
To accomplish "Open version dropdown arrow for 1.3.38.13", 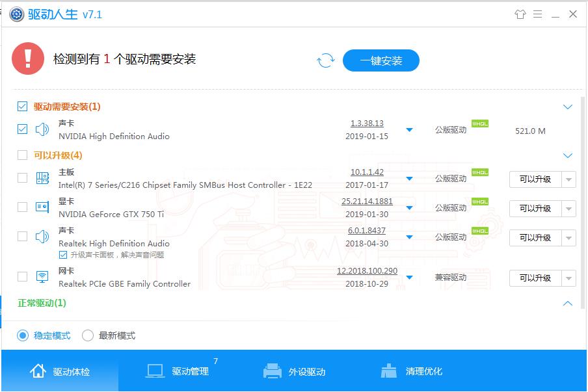I will [x=410, y=130].
